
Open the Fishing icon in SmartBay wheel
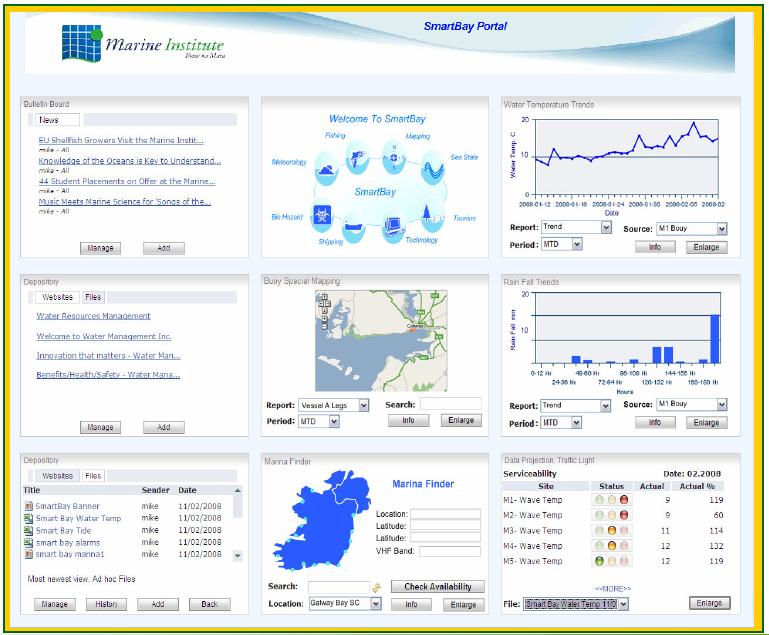tap(358, 157)
